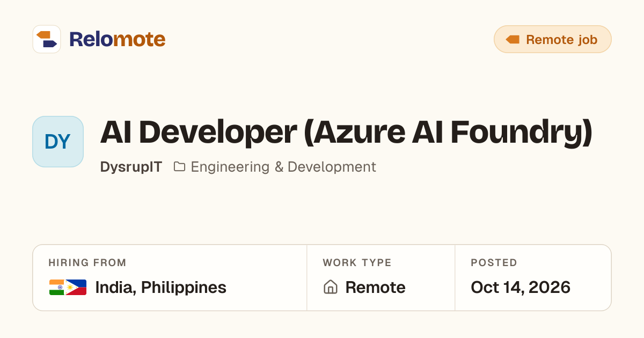Click the house icon beside Remote
This screenshot has height=338, width=644.
[331, 288]
